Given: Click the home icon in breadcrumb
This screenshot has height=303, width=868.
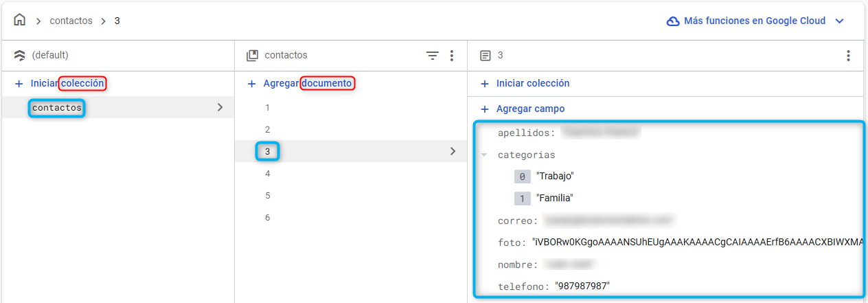Looking at the screenshot, I should (x=19, y=21).
